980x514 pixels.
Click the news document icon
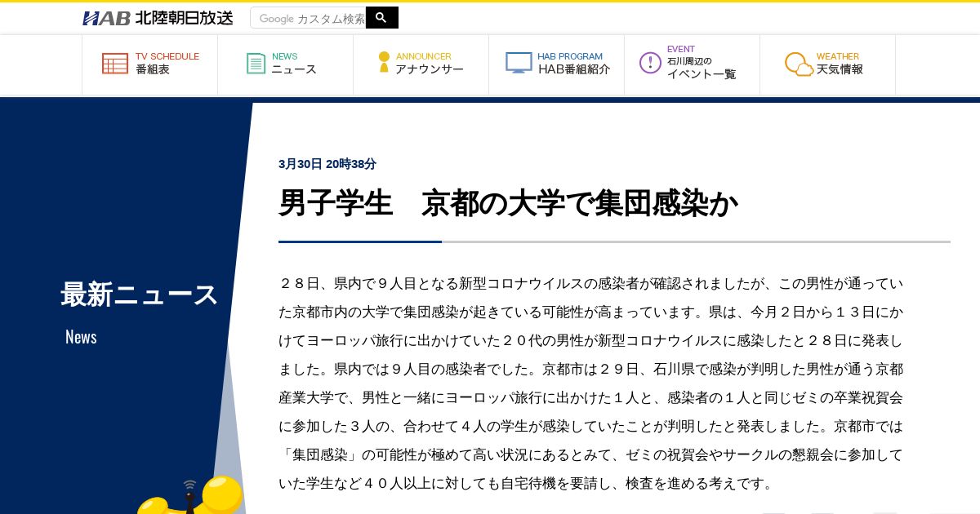click(x=256, y=64)
